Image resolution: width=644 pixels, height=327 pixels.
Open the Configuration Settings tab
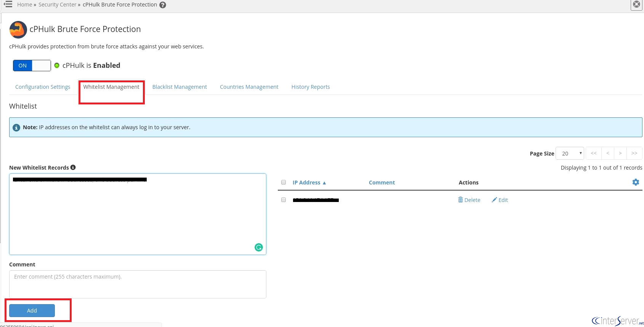43,87
